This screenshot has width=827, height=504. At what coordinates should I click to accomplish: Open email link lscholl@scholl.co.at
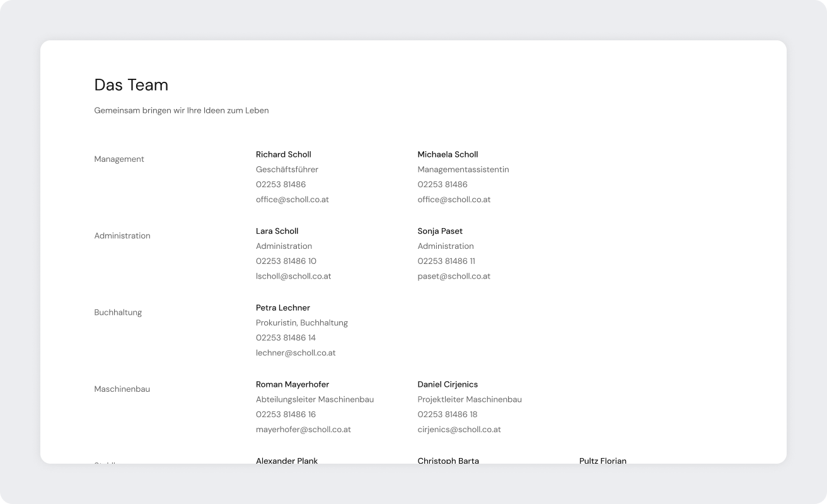coord(293,277)
